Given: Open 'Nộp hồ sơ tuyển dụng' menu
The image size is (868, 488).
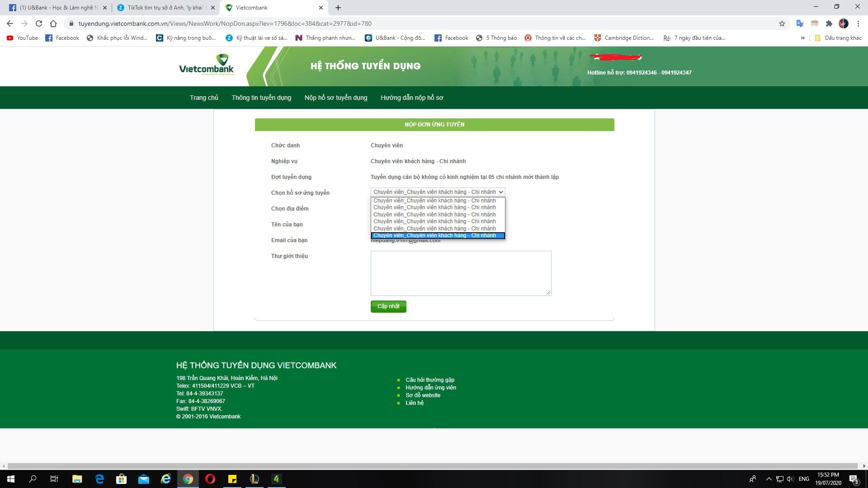Looking at the screenshot, I should tap(336, 98).
